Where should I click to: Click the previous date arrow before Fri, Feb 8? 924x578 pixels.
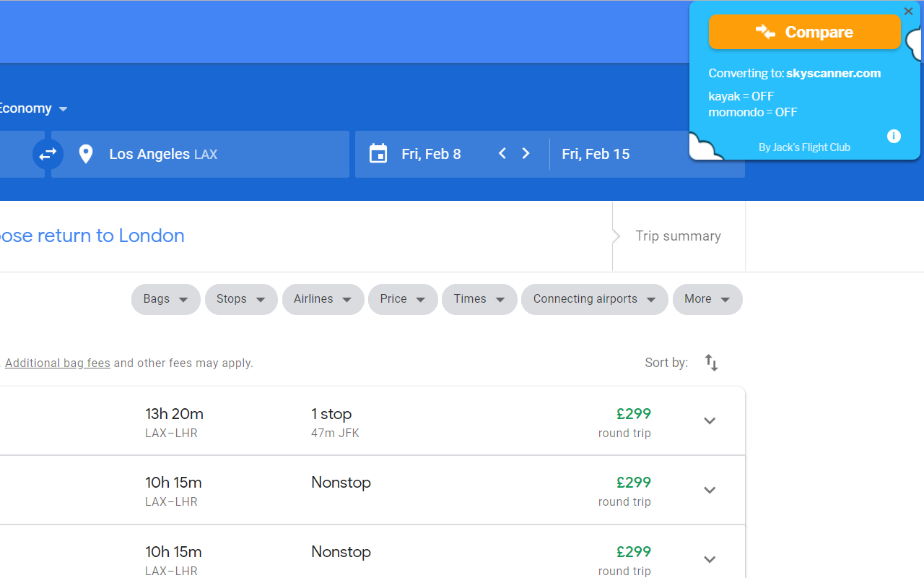[502, 153]
